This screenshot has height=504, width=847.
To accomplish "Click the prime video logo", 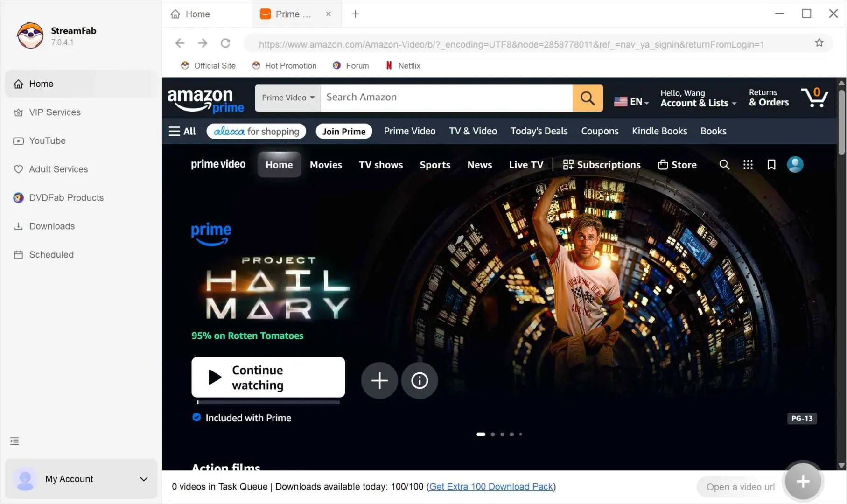I will point(218,164).
